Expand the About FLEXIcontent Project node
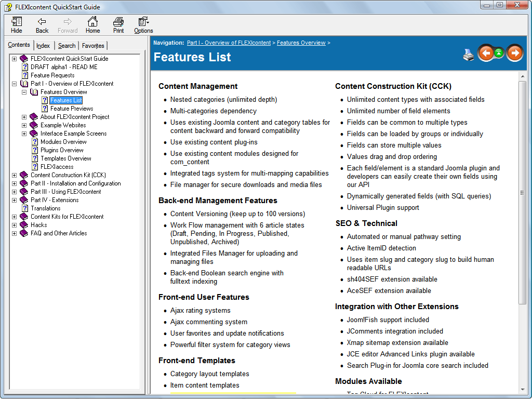The image size is (532, 399). [x=24, y=117]
